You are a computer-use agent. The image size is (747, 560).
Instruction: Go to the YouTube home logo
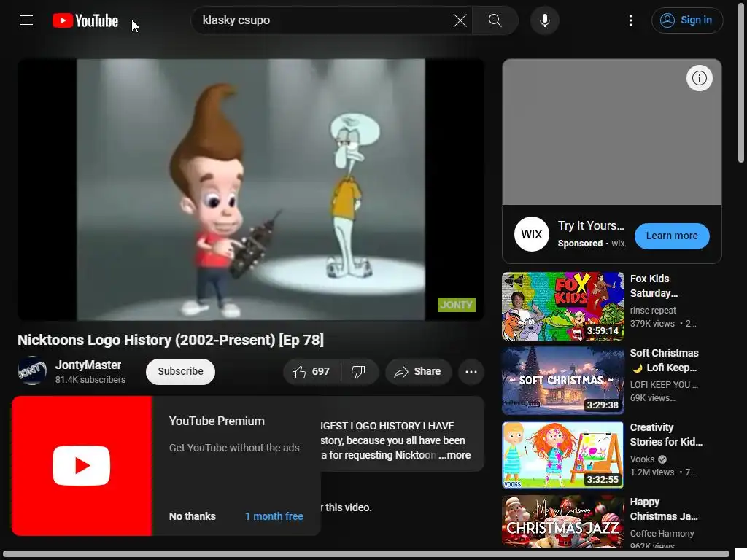[x=85, y=20]
